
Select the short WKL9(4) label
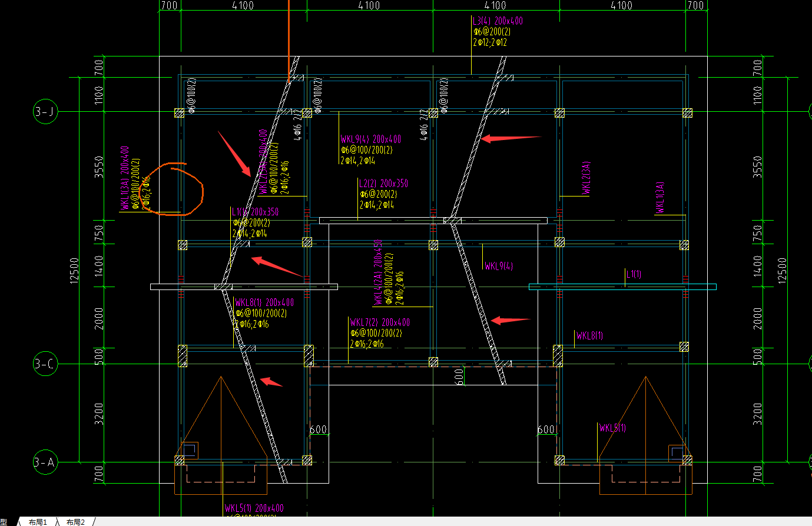click(499, 266)
